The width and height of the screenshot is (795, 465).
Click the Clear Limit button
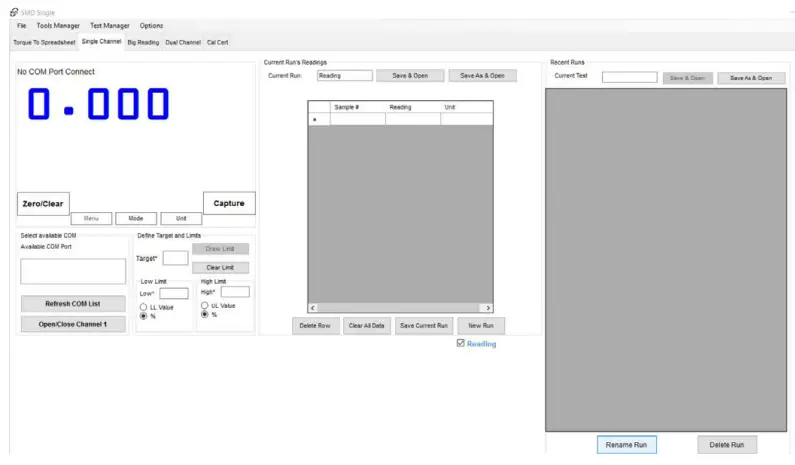click(x=220, y=268)
